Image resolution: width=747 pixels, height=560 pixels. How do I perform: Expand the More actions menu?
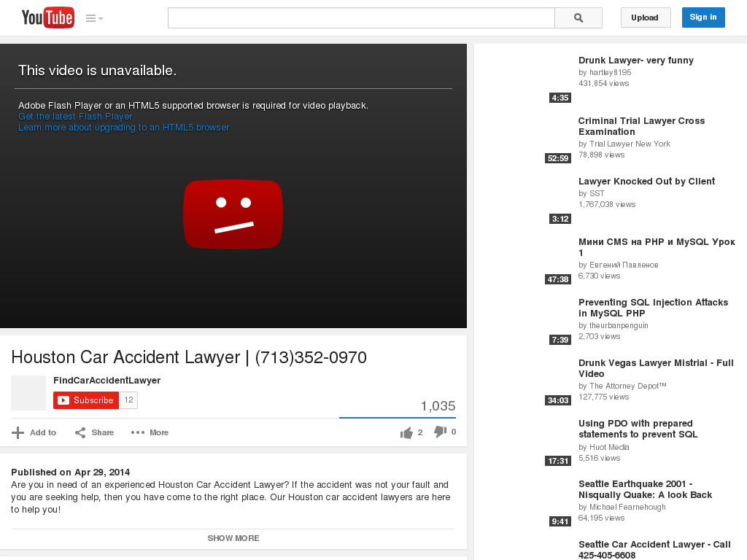click(150, 432)
